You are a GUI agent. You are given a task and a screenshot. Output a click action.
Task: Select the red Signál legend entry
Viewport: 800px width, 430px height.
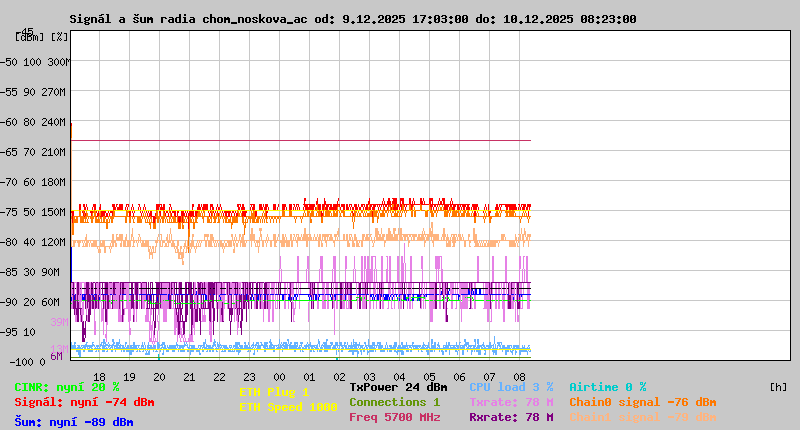(84, 402)
